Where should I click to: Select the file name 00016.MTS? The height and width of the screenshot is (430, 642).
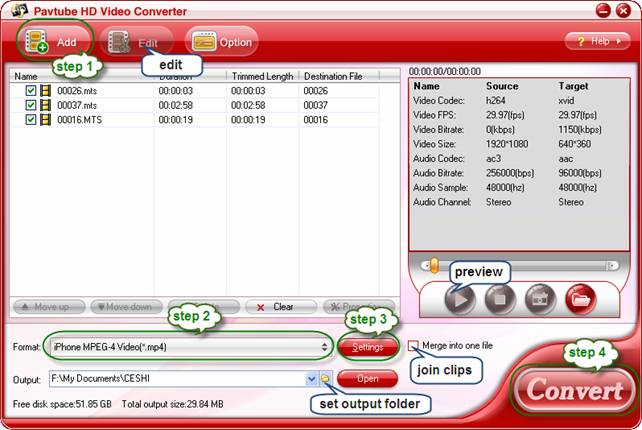click(79, 120)
